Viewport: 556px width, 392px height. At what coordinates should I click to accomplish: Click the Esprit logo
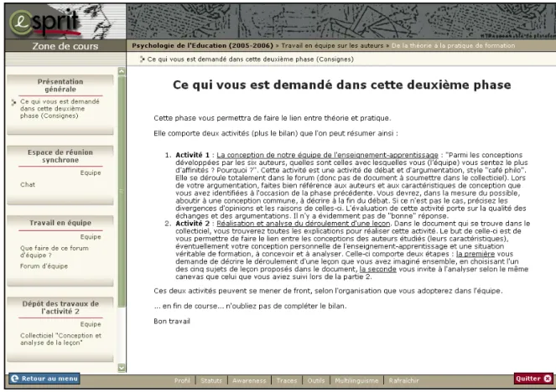pyautogui.click(x=44, y=23)
